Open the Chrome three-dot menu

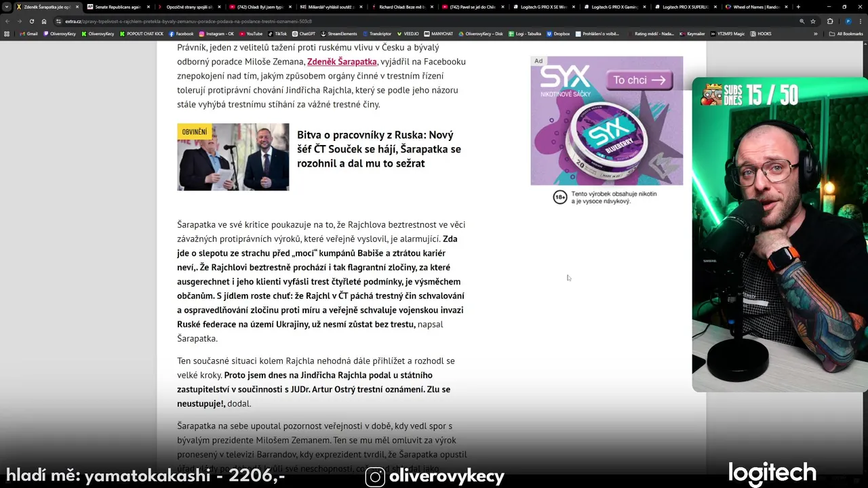[861, 21]
